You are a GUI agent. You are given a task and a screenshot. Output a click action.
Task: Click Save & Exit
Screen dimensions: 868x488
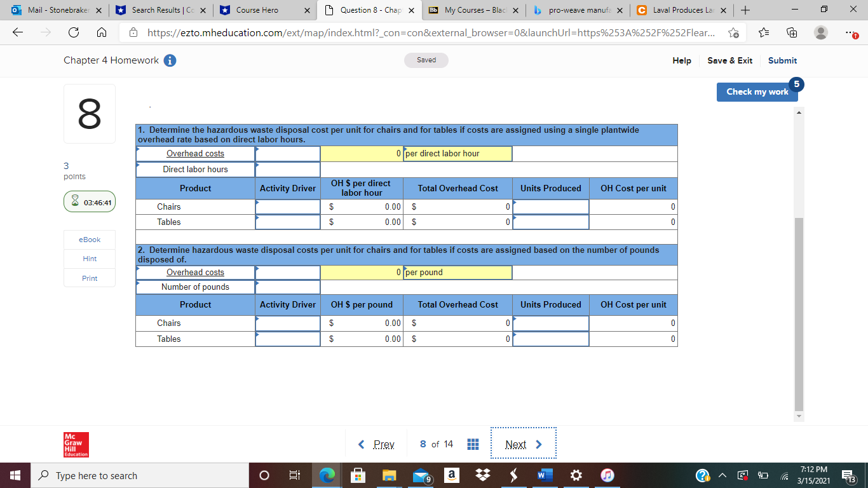729,60
